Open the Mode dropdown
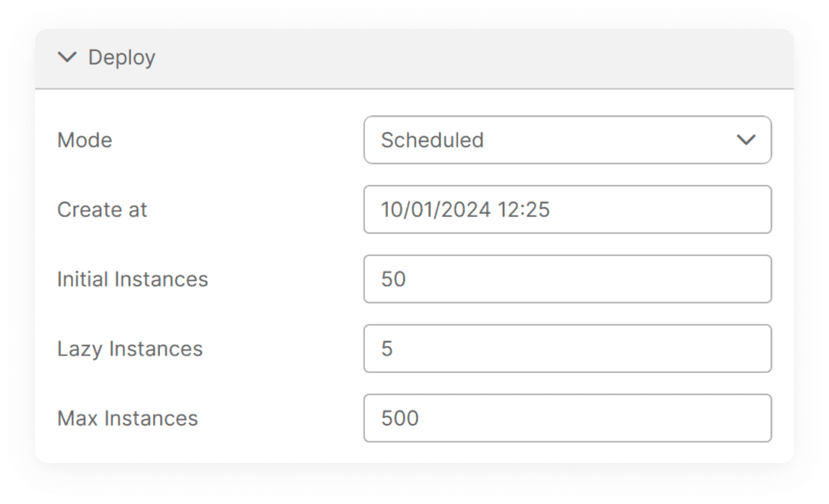The height and width of the screenshot is (504, 829). pyautogui.click(x=567, y=140)
